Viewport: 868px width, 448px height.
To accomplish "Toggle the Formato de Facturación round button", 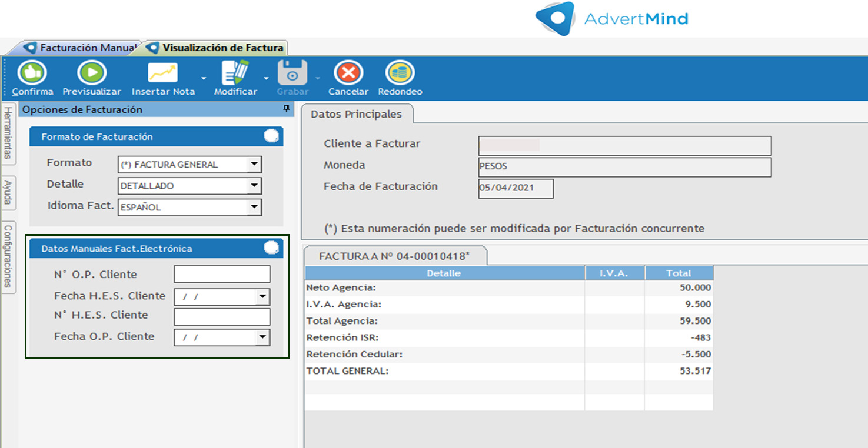I will pos(271,136).
